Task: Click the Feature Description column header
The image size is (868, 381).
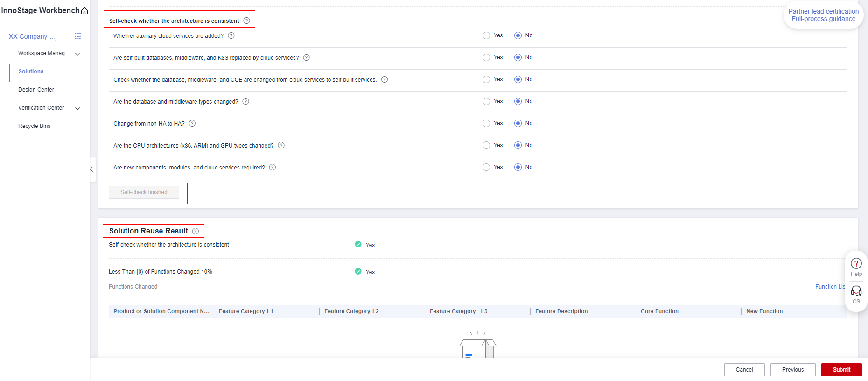Action: click(x=561, y=311)
